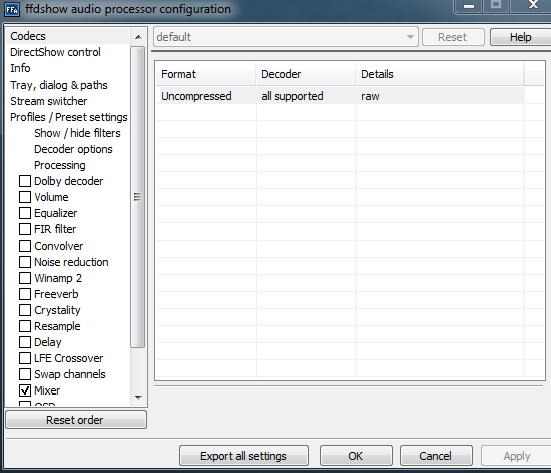Click the sidebar scroll up arrow
This screenshot has height=473, width=551.
point(138,37)
